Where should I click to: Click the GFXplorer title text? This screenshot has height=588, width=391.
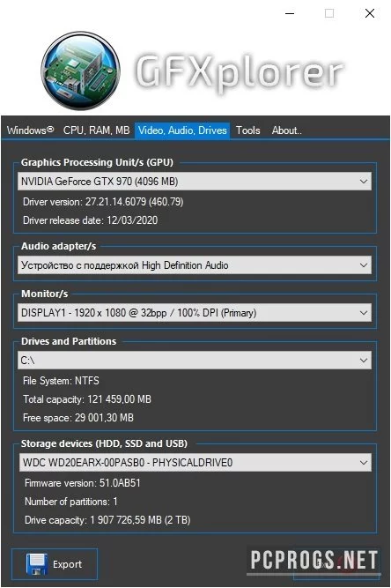(x=240, y=71)
